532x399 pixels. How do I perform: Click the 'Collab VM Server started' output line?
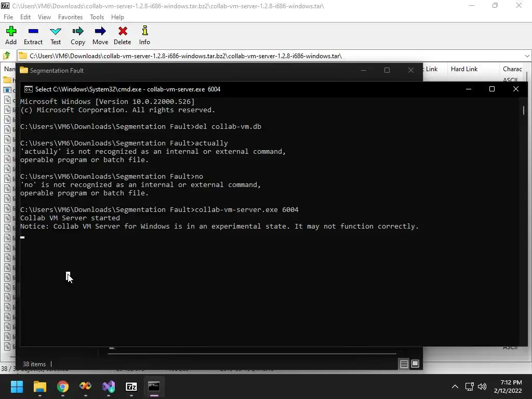[x=70, y=218]
